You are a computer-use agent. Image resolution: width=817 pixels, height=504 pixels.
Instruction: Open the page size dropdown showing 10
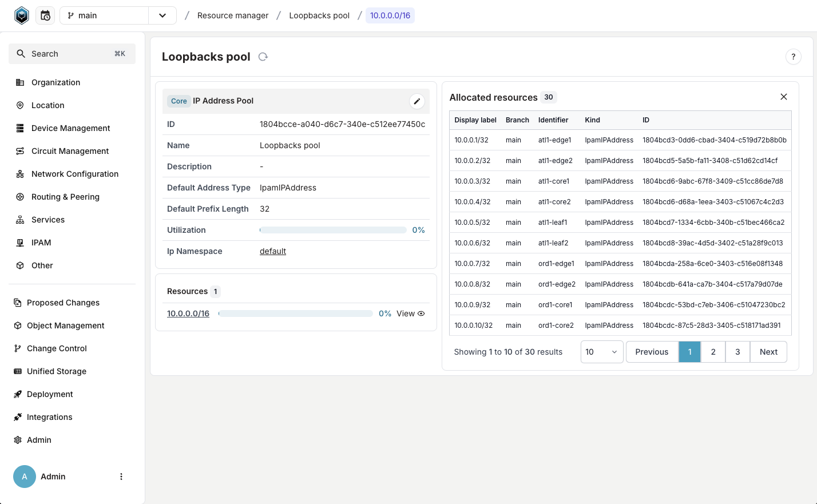601,352
